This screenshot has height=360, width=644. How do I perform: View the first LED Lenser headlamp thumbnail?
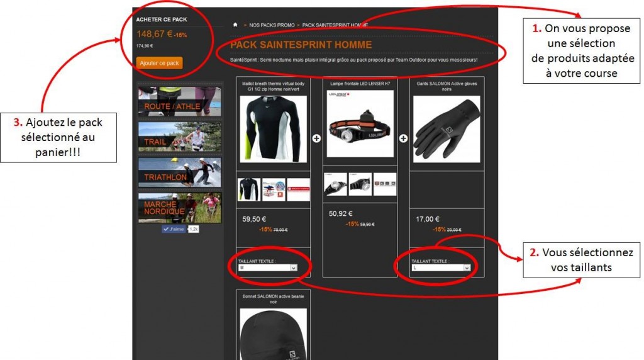[x=336, y=184]
